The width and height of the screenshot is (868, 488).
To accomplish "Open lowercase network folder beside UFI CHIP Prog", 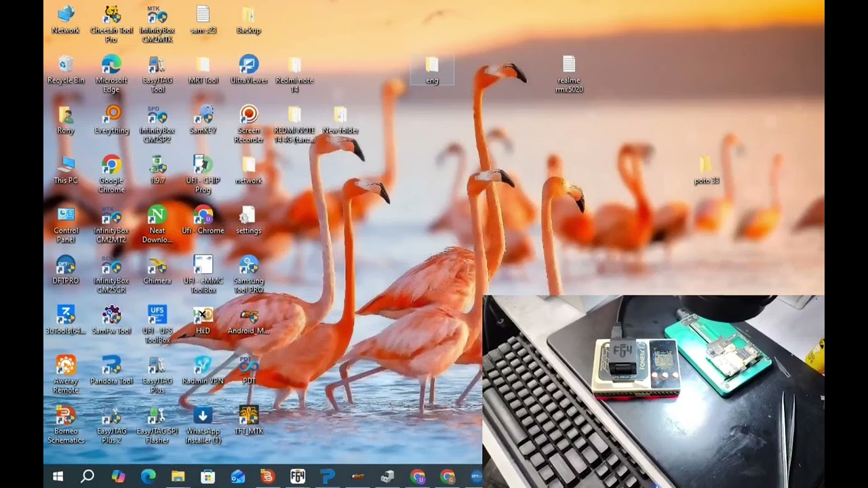I will (x=248, y=170).
